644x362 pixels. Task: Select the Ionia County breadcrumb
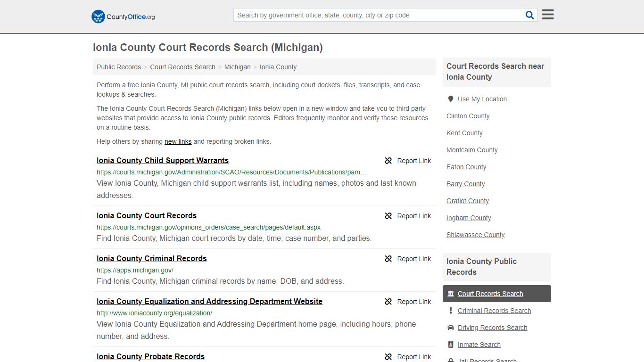click(278, 67)
